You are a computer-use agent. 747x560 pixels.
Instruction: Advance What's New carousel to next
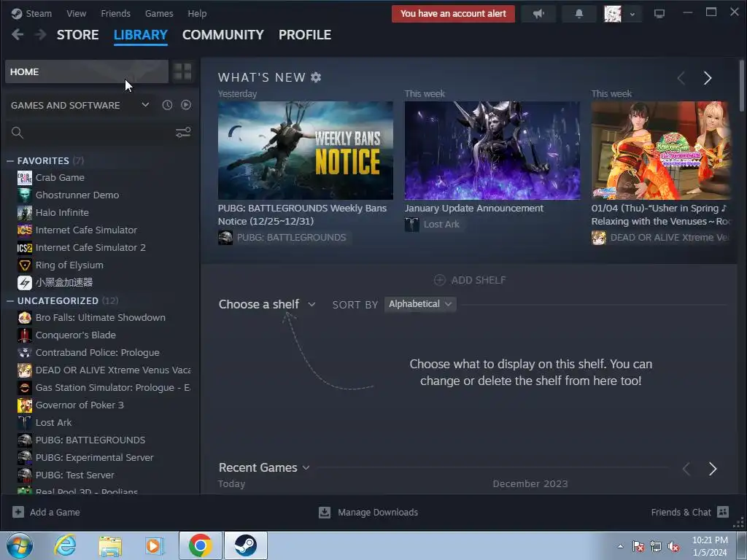[708, 78]
